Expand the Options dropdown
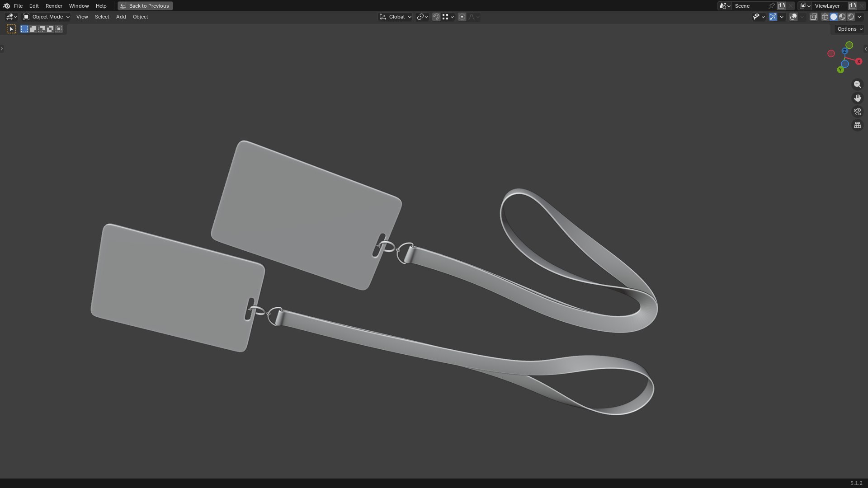Screen dimensions: 868x488 [x=850, y=29]
